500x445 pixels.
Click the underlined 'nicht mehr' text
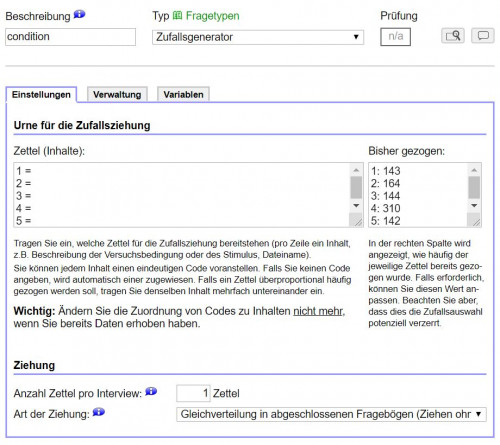coord(318,311)
